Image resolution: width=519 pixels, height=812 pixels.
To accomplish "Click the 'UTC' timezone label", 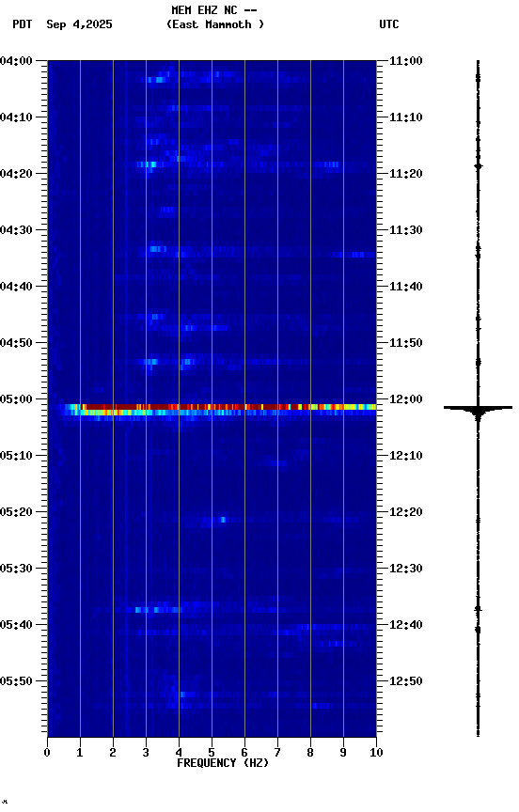I will point(389,24).
